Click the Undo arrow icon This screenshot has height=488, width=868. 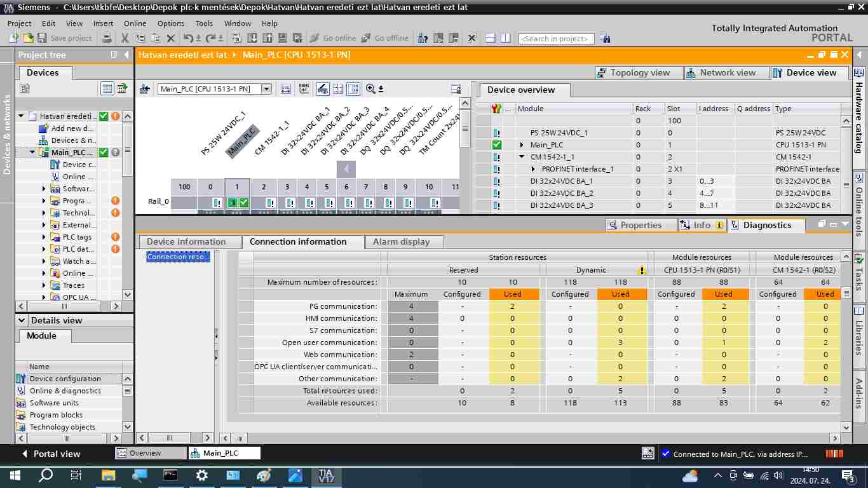click(x=188, y=38)
